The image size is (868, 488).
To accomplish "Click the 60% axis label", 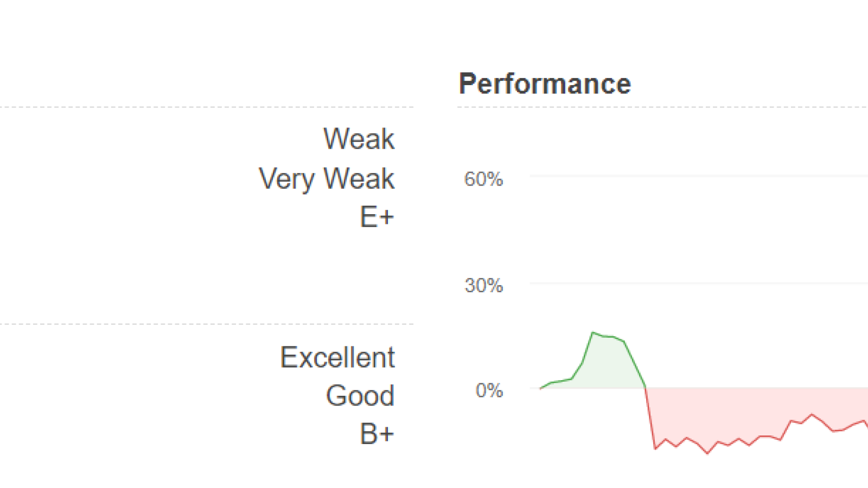I will coord(483,179).
